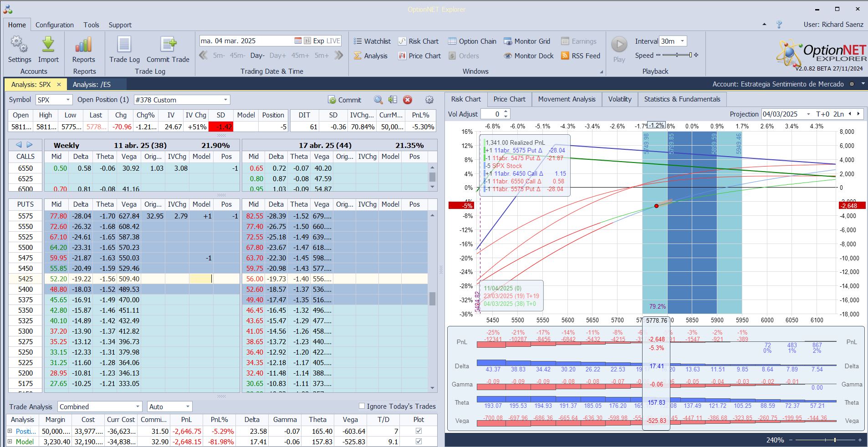This screenshot has height=447, width=868.
Task: Open the playback Interval 30m dropdown
Action: (682, 41)
